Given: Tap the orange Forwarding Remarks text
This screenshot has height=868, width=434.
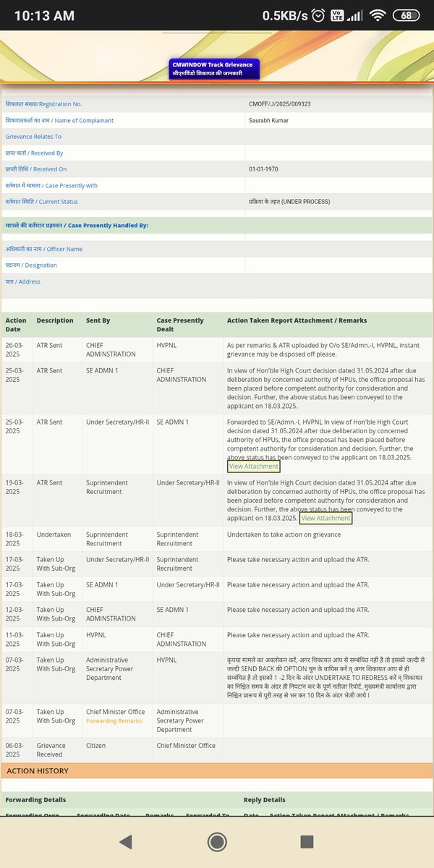Looking at the screenshot, I should click(x=114, y=720).
